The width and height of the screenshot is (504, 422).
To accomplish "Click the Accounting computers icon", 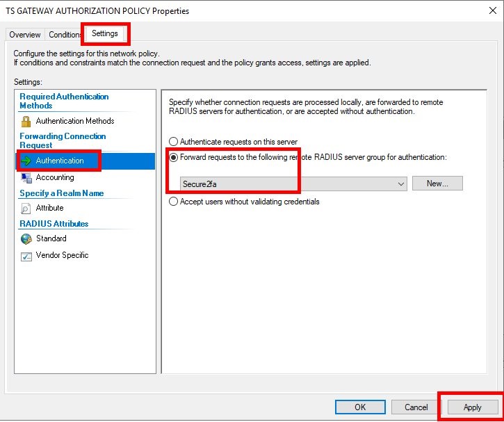I will [26, 177].
